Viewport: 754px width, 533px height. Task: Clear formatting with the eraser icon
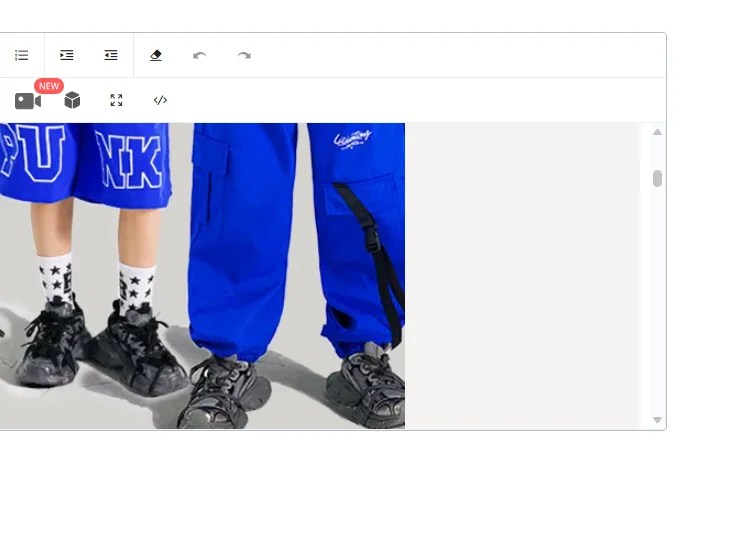click(x=156, y=55)
